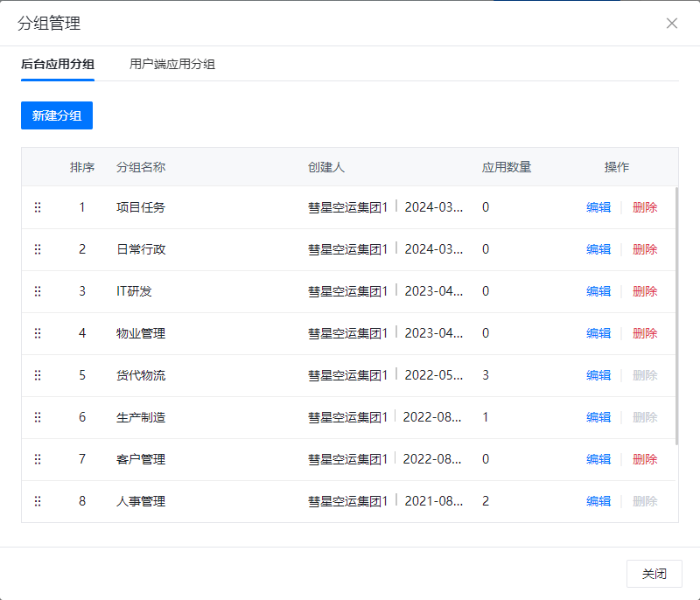
Task: Edit the IT研发 group
Action: point(598,291)
